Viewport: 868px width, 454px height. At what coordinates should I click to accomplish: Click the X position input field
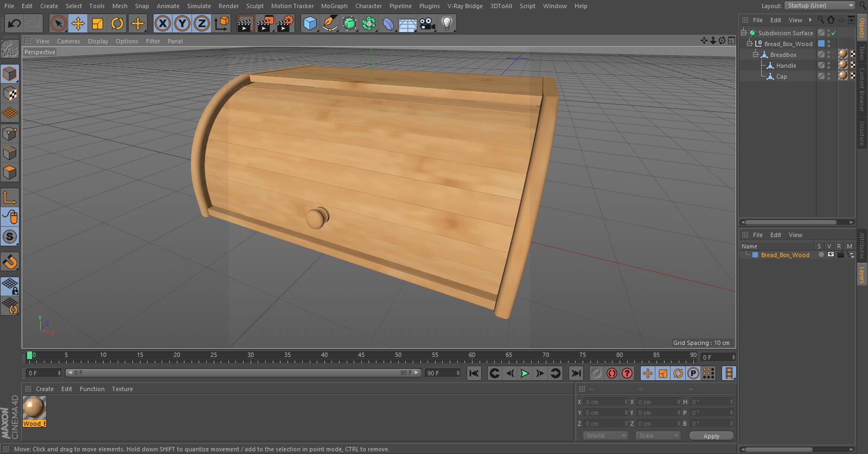click(x=605, y=402)
